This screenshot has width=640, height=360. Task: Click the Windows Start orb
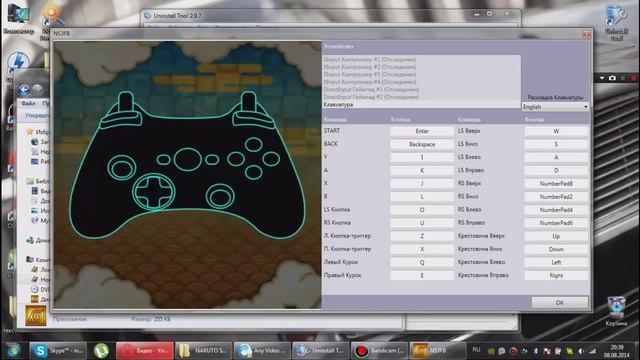(x=13, y=350)
